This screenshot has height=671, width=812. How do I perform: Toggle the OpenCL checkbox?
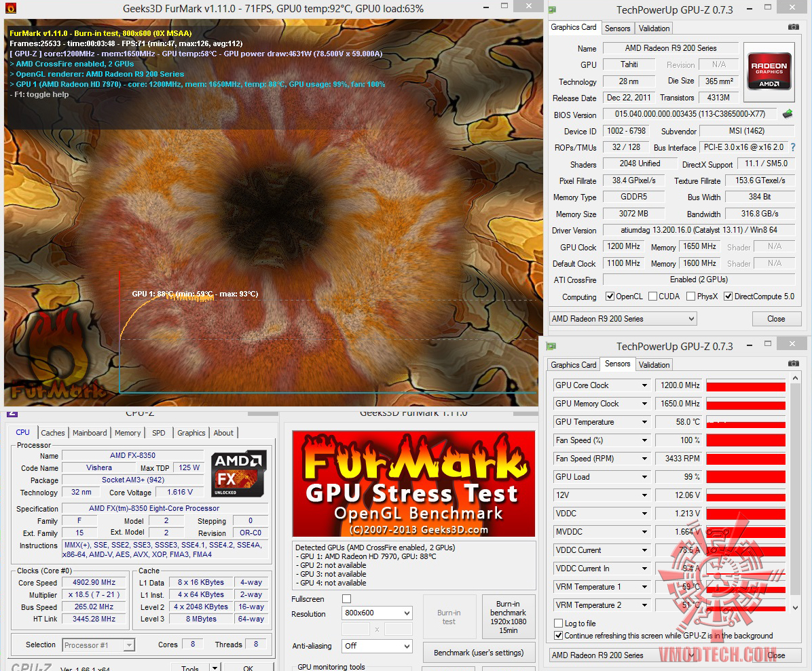point(610,296)
